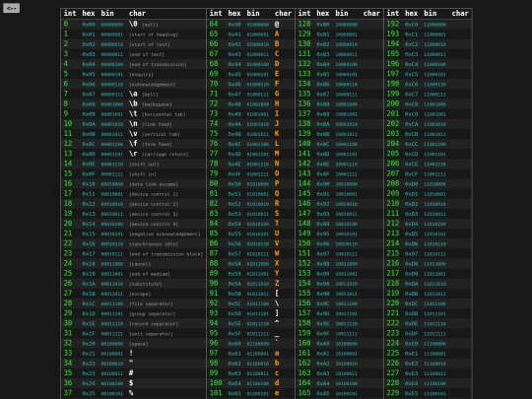532x399 pixels.
Task: Click the "<--" back button
Action: tap(11, 8)
